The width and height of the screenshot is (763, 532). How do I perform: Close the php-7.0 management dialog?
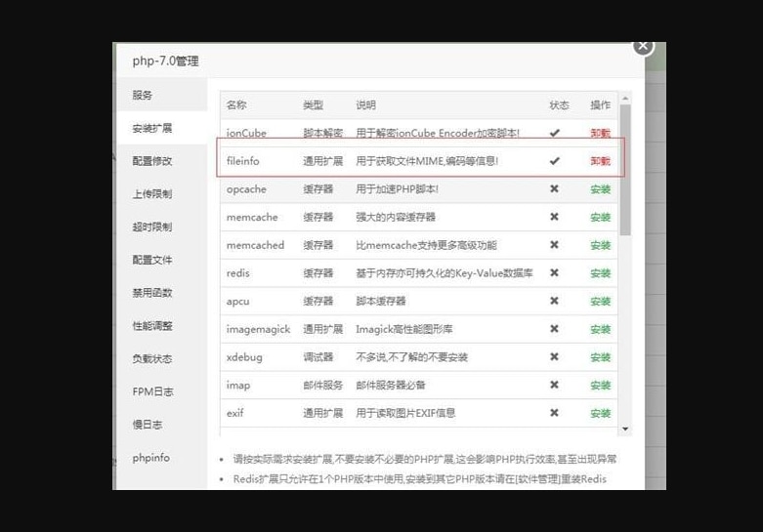tap(642, 45)
